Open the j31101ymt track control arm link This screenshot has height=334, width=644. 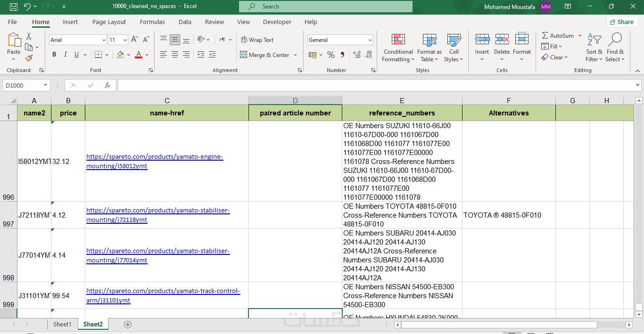tap(163, 295)
